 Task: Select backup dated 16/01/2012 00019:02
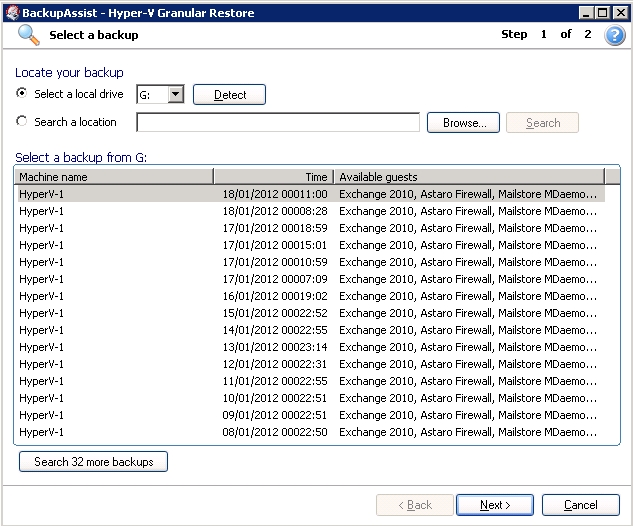pos(311,296)
